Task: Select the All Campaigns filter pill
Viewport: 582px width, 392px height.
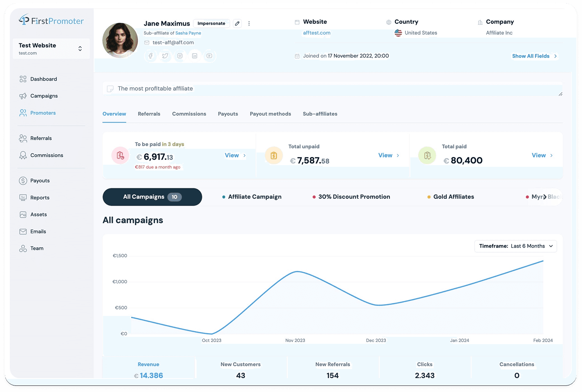Action: coord(152,197)
